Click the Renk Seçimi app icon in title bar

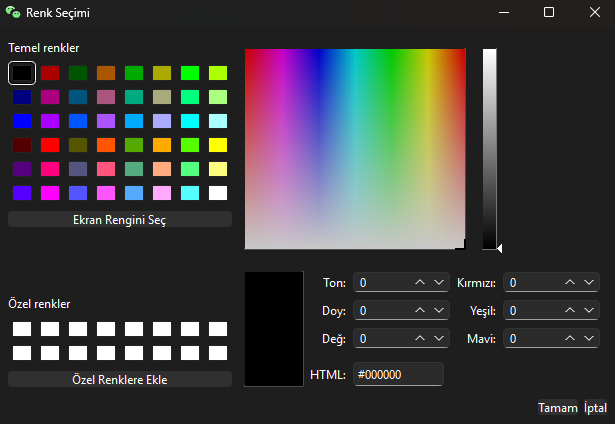pos(13,12)
